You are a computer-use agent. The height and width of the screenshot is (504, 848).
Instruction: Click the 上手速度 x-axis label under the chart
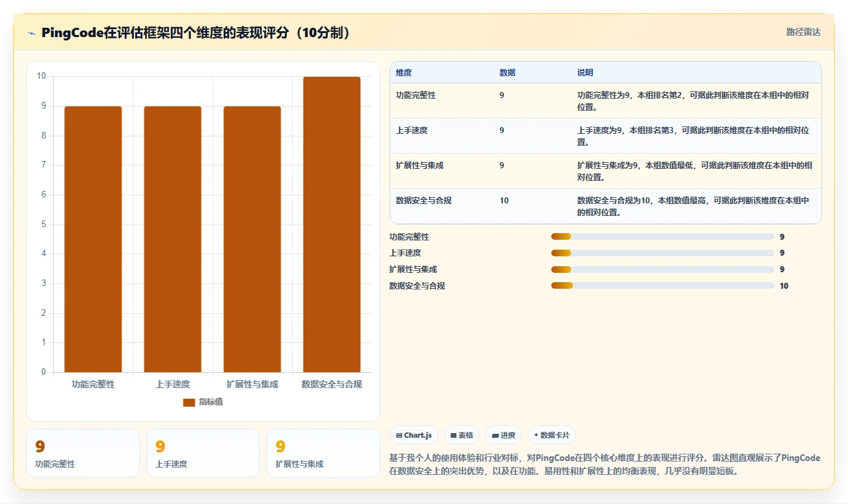point(172,384)
